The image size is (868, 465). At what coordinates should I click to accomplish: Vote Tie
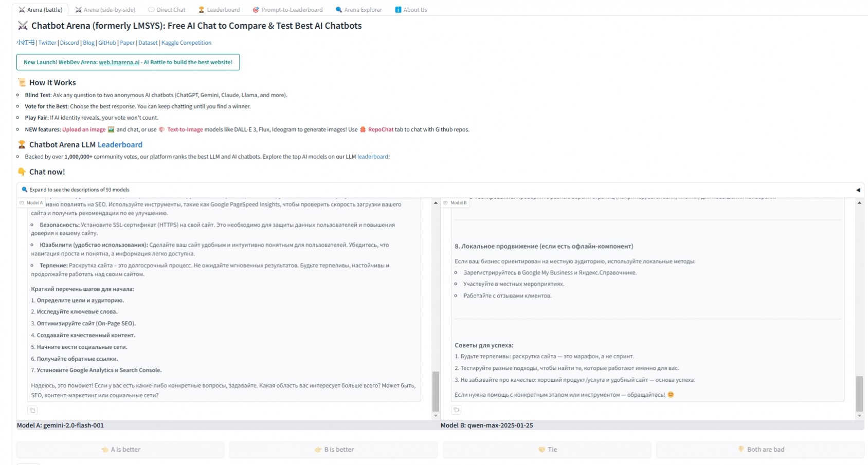(x=547, y=450)
